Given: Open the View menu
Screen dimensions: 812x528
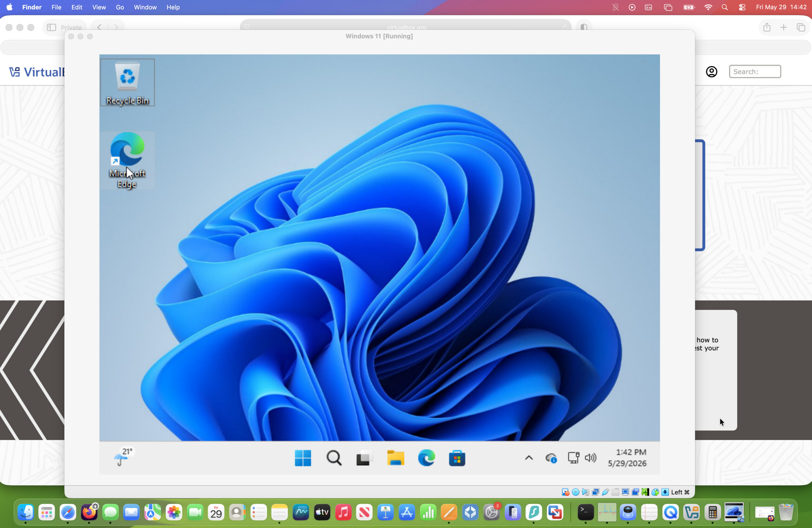Looking at the screenshot, I should point(99,7).
